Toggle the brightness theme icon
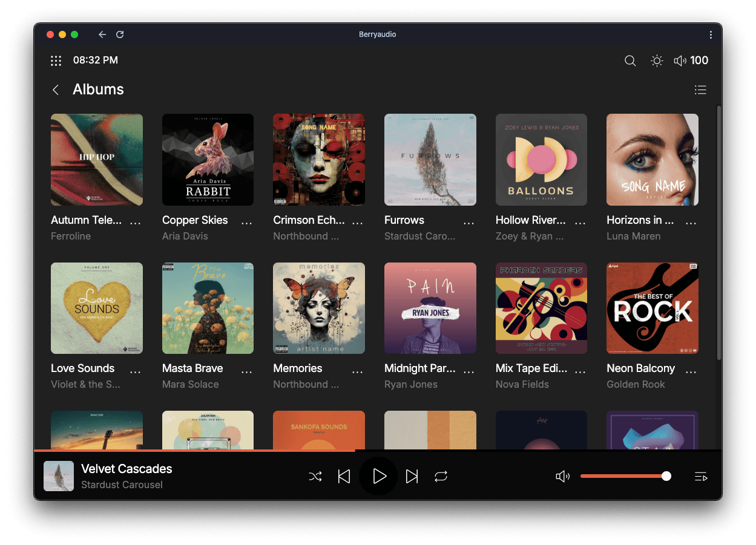 (x=657, y=60)
